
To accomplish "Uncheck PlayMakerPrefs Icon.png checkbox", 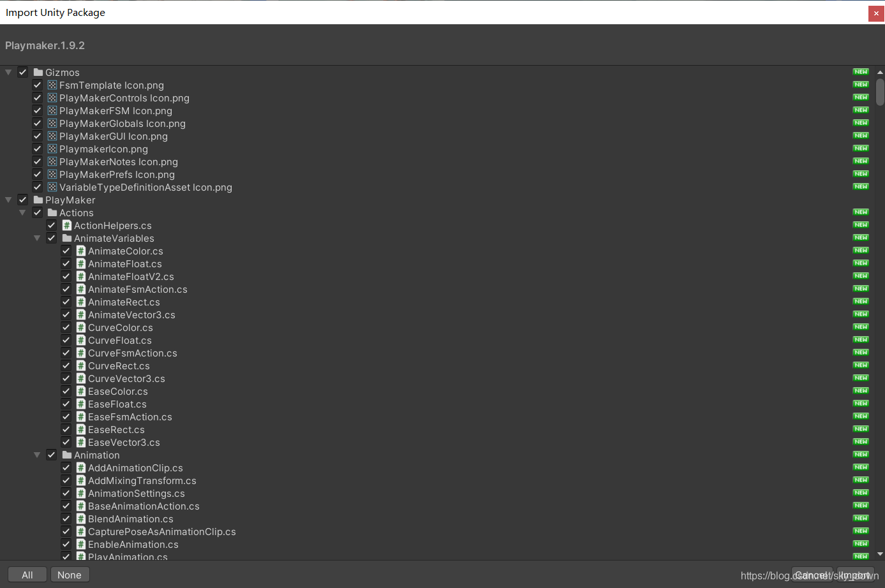I will 37,174.
